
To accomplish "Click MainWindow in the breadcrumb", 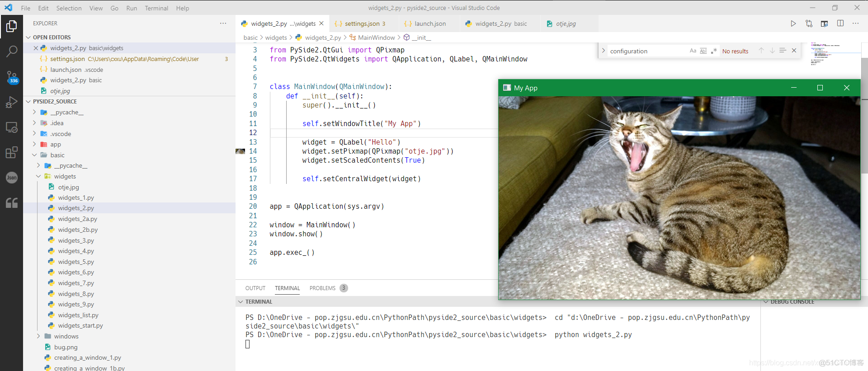I will (x=376, y=38).
